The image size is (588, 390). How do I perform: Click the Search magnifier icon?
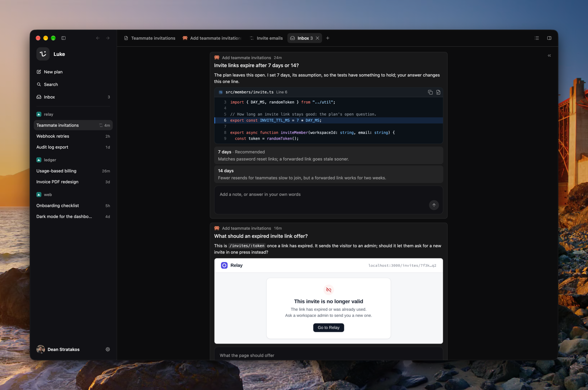(x=39, y=84)
